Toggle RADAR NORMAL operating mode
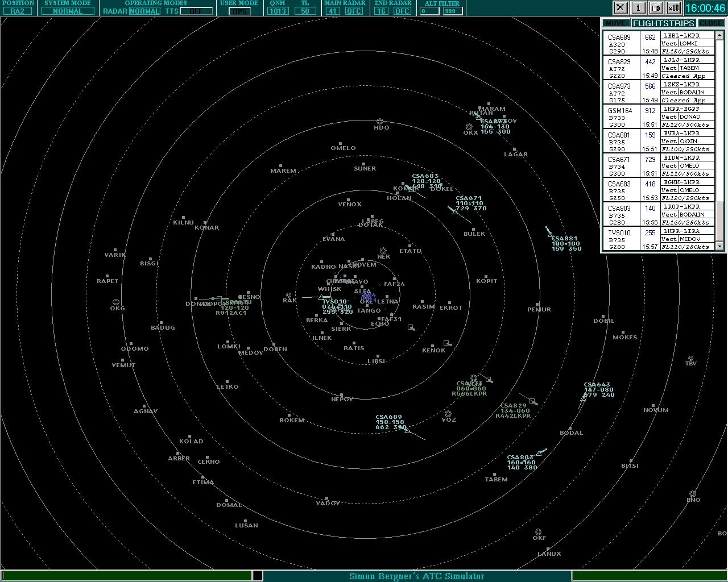 (144, 11)
